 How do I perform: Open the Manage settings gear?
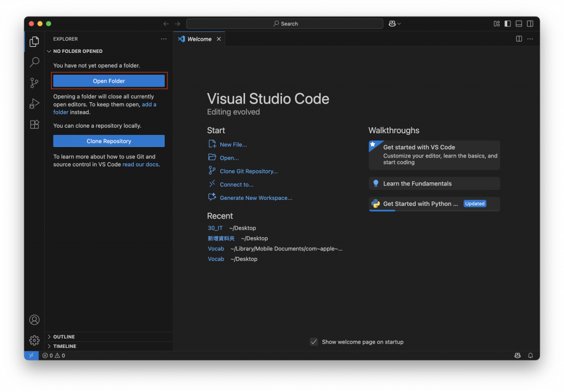pyautogui.click(x=34, y=340)
